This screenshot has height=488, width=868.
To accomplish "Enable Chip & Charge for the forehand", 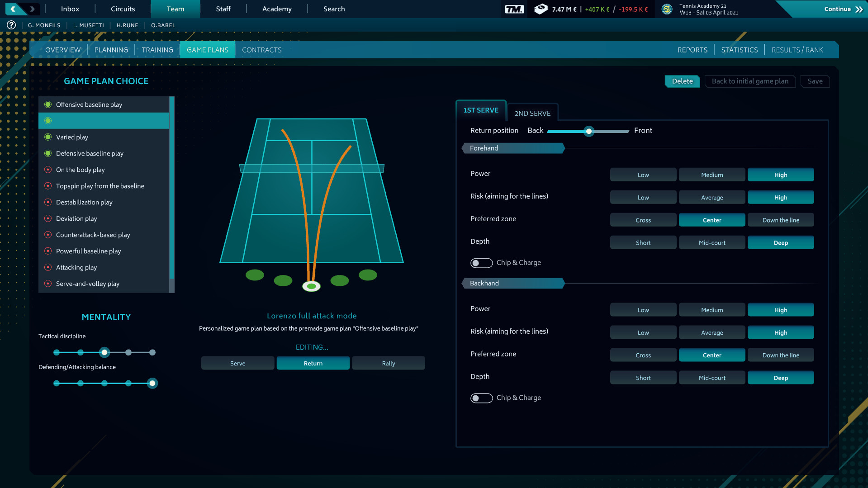I will coord(481,263).
